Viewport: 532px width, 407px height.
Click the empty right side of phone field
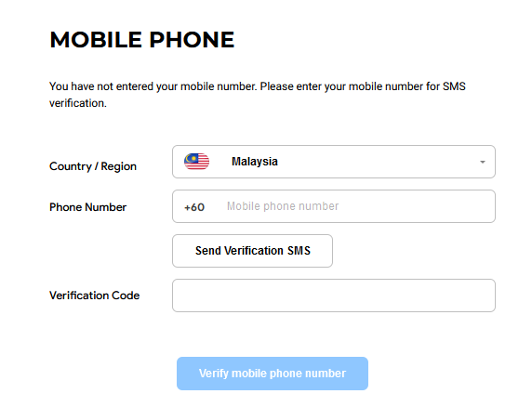point(418,206)
